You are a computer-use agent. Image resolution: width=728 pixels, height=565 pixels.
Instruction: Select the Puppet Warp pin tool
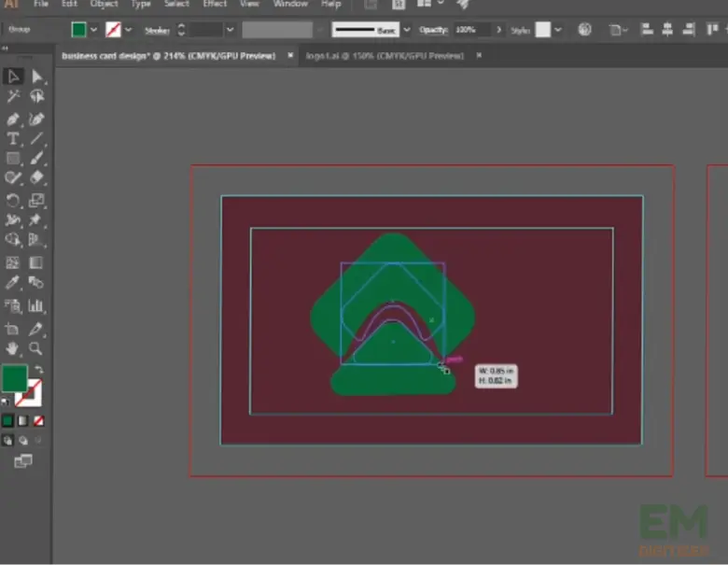pos(36,219)
